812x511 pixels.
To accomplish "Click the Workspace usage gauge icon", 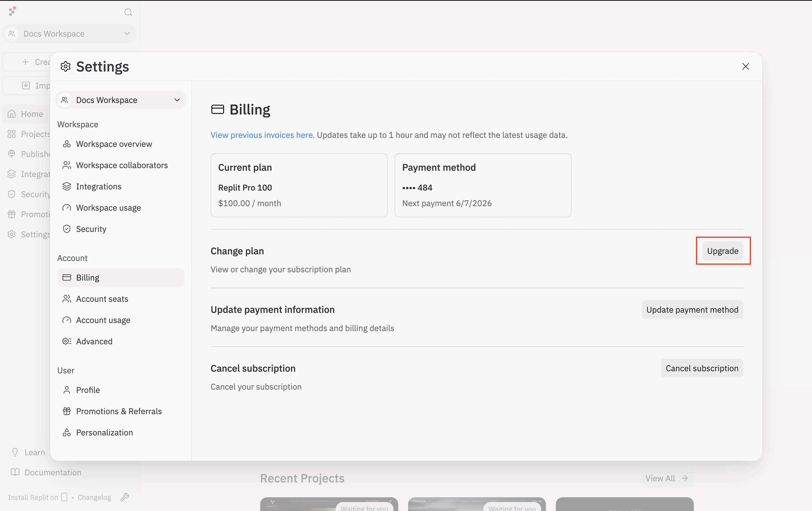I will [x=67, y=208].
